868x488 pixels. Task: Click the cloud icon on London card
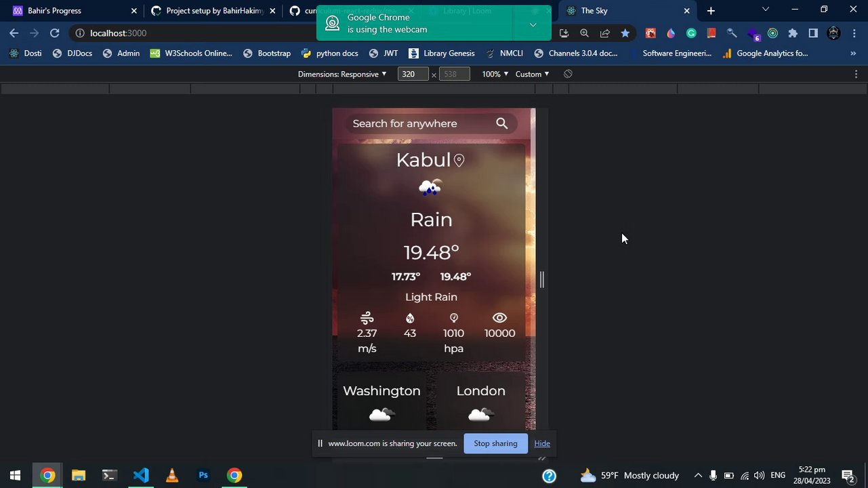480,414
